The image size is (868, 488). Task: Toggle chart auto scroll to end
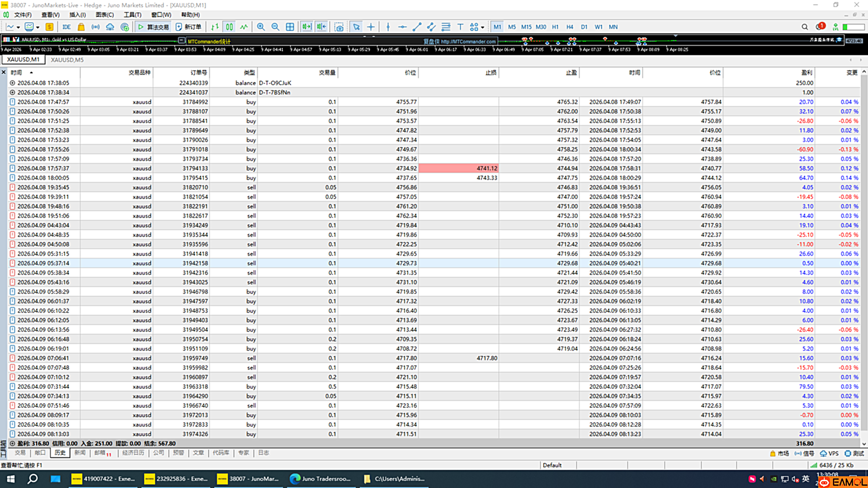(x=307, y=27)
